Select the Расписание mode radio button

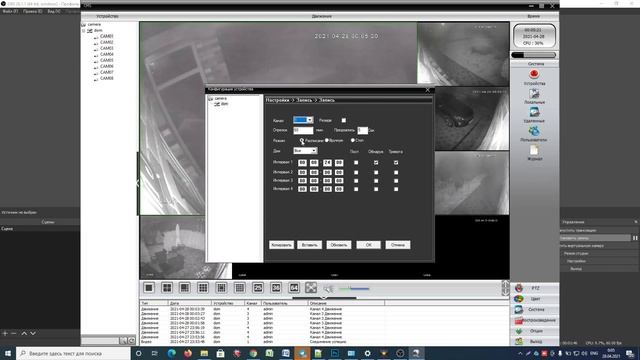[x=302, y=140]
